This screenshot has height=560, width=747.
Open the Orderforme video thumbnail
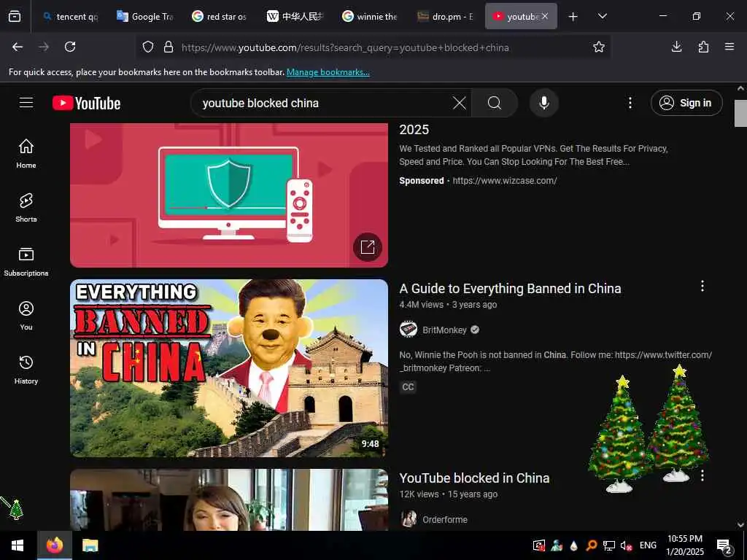coord(229,499)
